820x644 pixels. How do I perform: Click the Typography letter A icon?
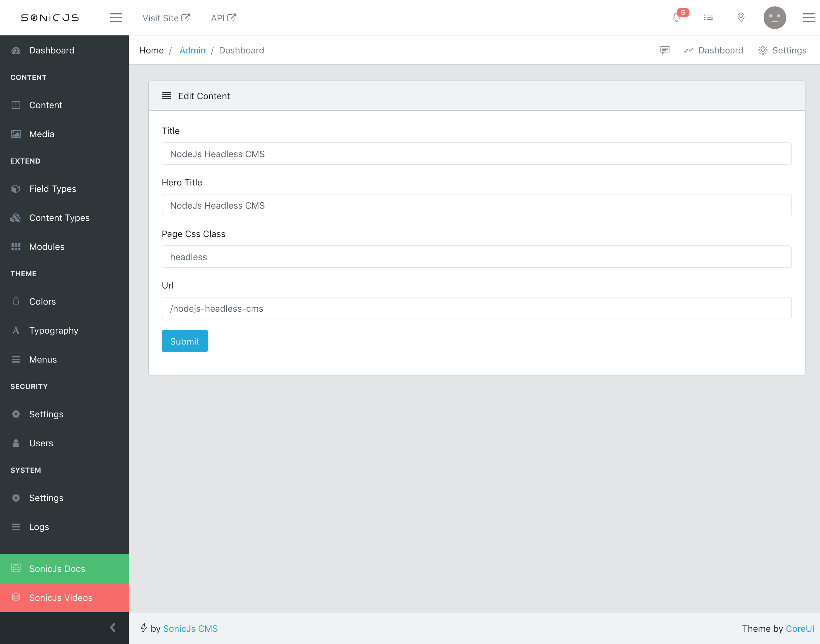(16, 331)
